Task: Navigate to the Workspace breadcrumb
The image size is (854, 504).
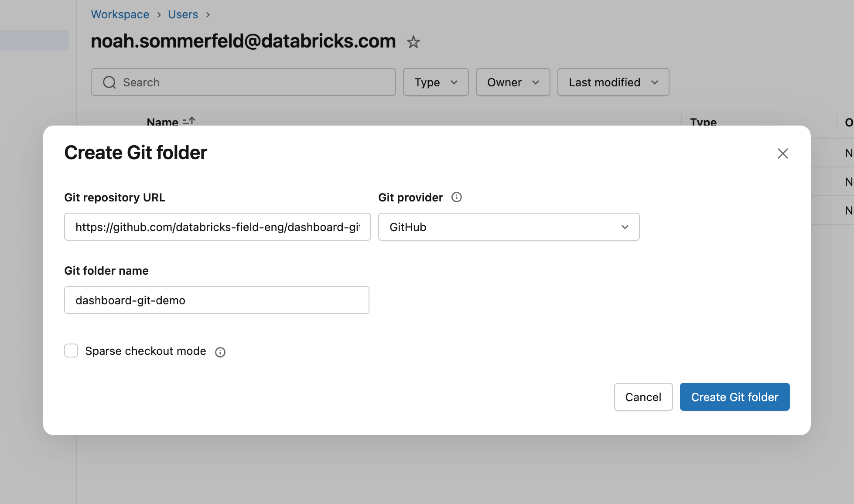Action: (x=120, y=14)
